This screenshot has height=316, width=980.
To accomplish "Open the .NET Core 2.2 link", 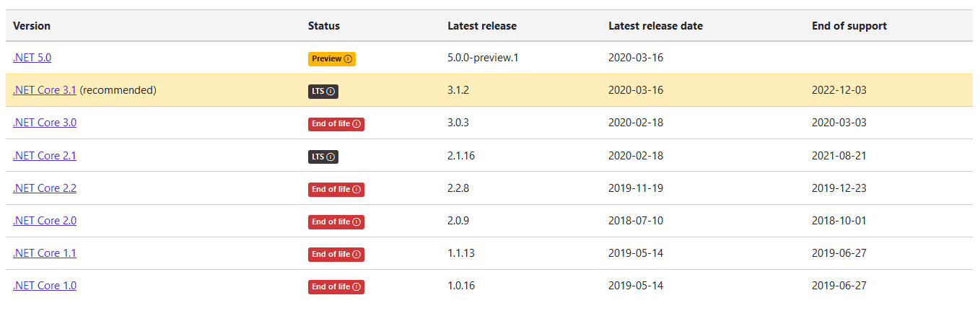I will [45, 188].
